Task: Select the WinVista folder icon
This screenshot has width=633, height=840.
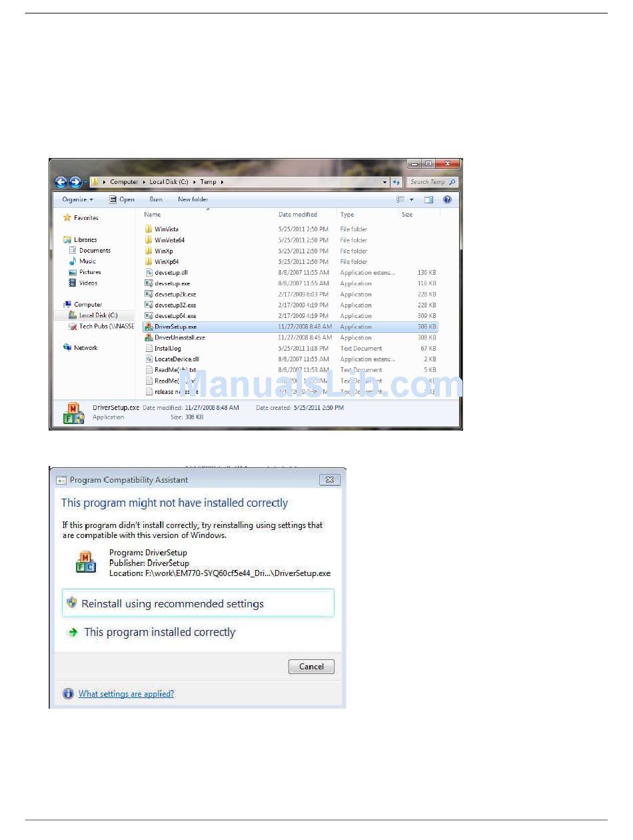Action: tap(149, 229)
